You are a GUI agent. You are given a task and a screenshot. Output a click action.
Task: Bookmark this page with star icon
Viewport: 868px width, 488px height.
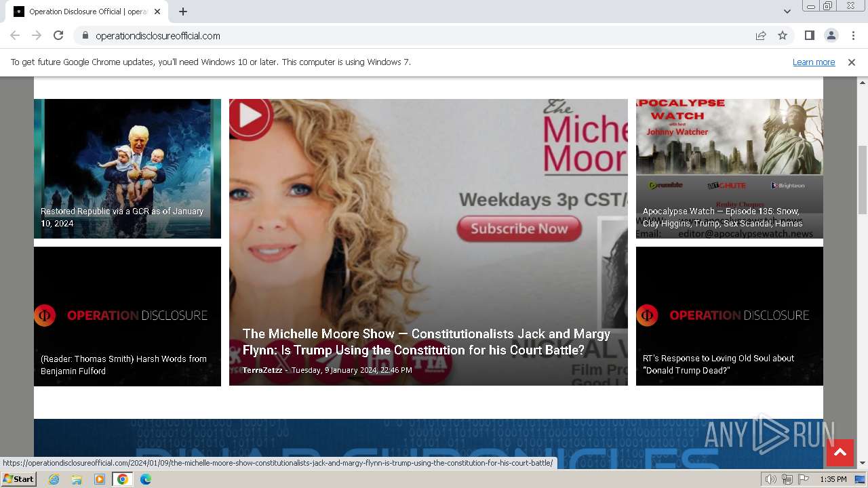click(783, 35)
